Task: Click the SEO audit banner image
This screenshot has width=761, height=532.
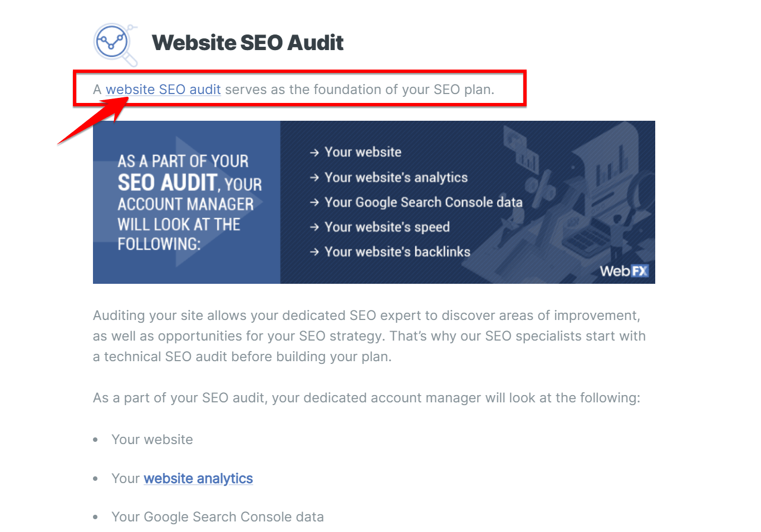Action: (374, 202)
